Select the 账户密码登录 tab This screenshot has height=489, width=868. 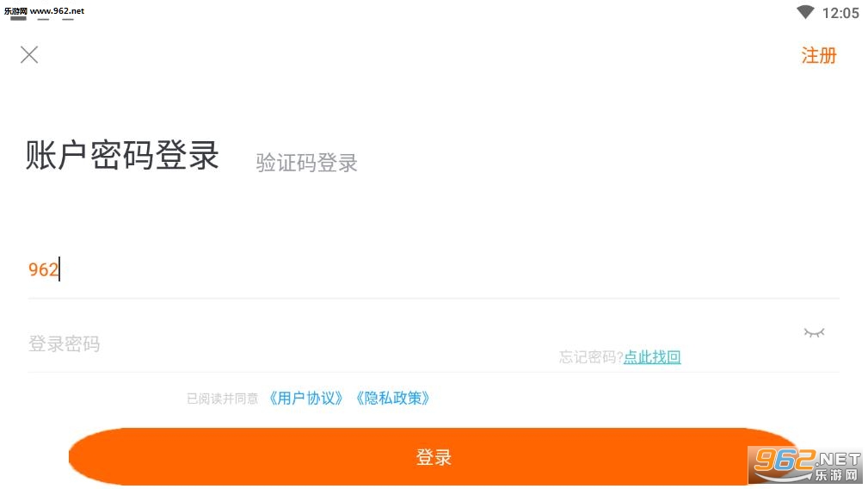click(x=122, y=155)
